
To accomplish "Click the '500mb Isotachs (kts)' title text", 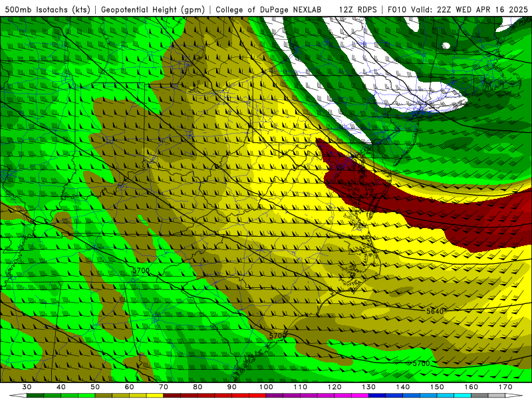I will click(47, 9).
